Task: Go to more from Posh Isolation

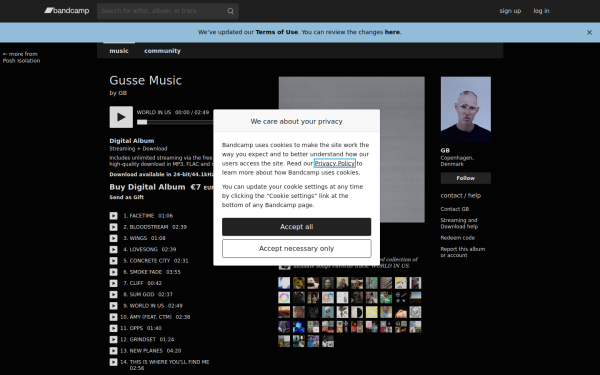Action: point(21,57)
